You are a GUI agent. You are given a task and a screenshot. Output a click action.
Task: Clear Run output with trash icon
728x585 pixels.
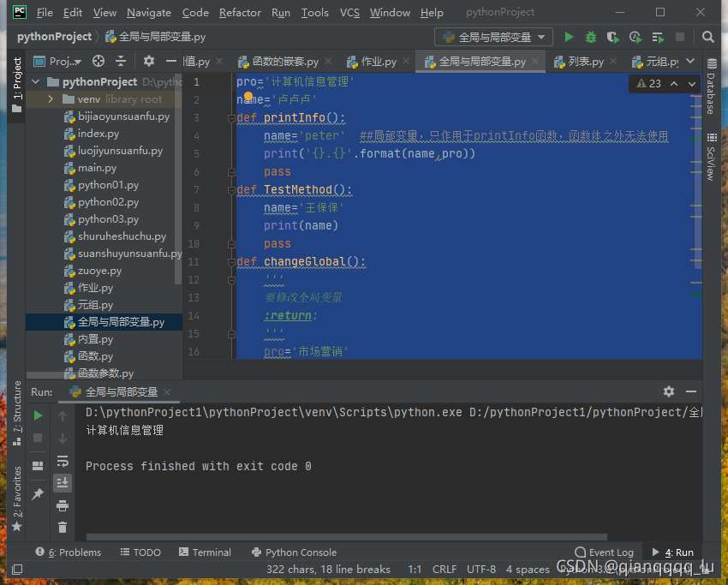pos(63,528)
